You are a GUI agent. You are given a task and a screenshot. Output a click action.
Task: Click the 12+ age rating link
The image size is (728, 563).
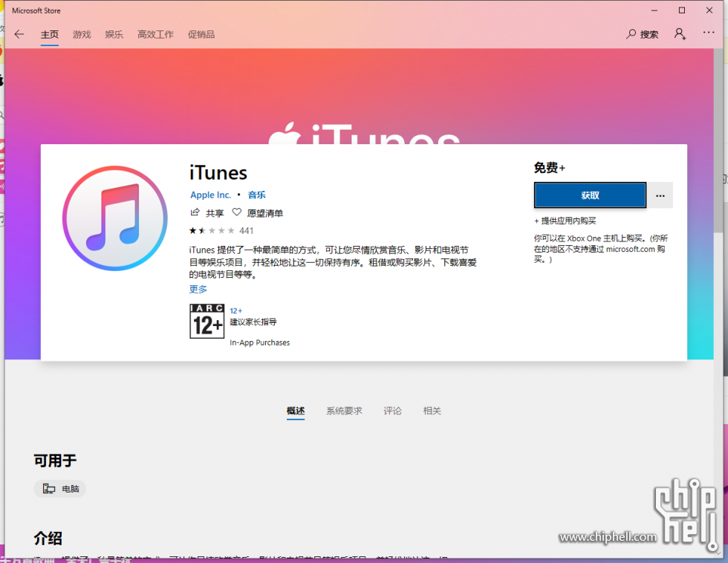pos(236,310)
